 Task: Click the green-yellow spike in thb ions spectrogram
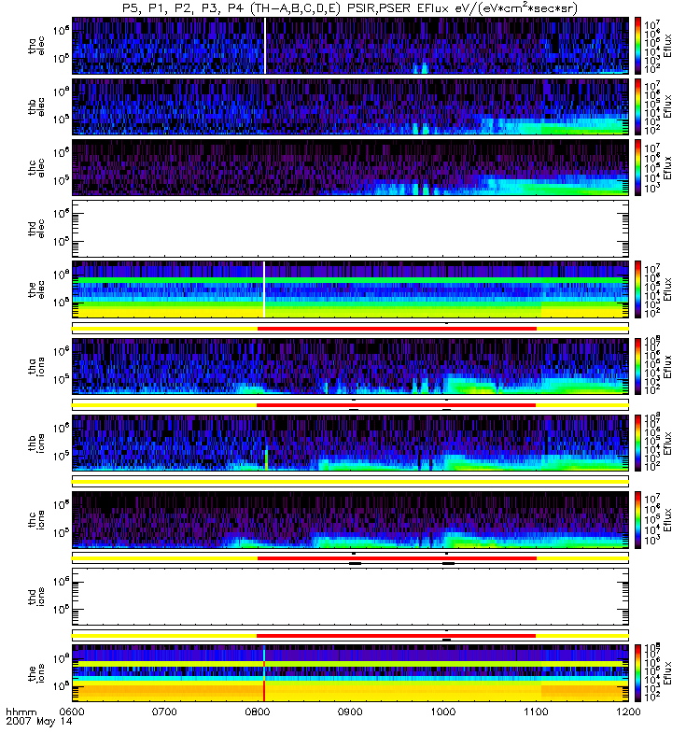(266, 458)
